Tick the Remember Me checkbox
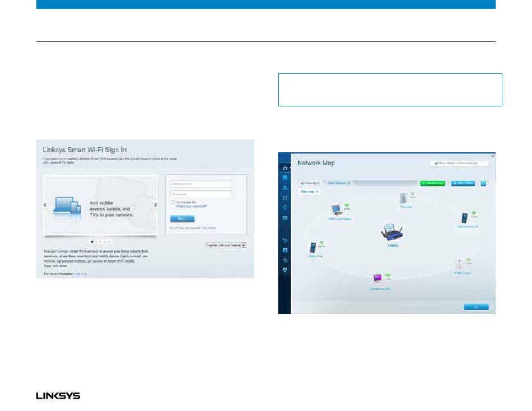Viewport: 532px width, 411px height. pos(172,202)
